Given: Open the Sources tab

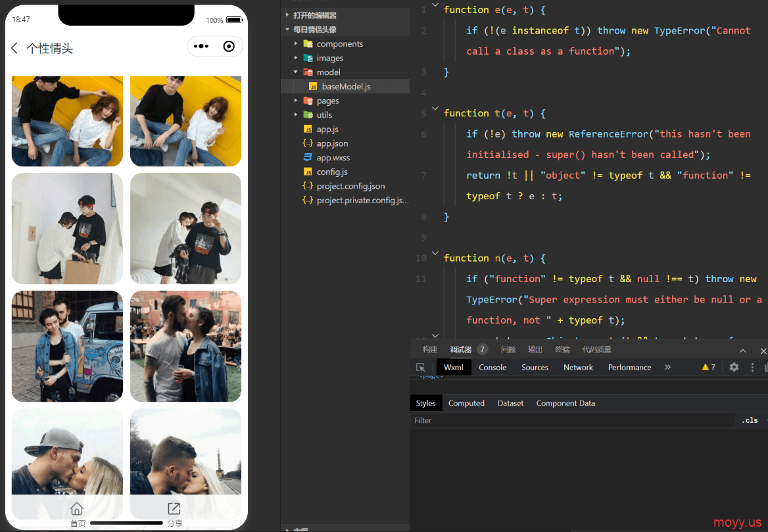Looking at the screenshot, I should (x=535, y=368).
